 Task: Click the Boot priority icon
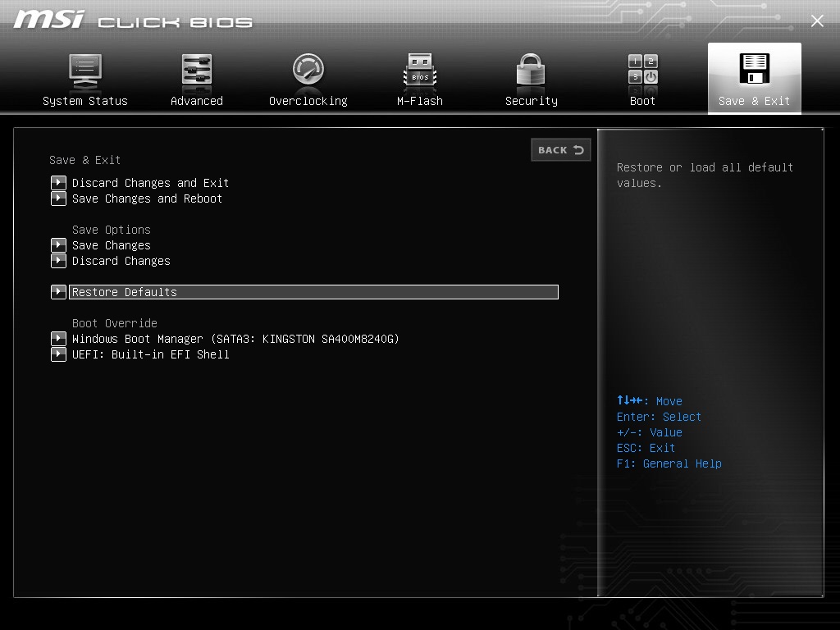coord(641,78)
